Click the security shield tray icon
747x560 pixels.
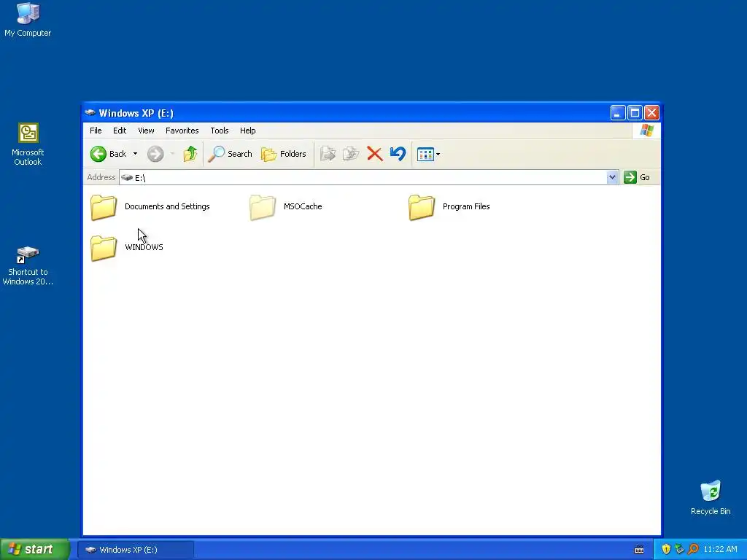(666, 550)
